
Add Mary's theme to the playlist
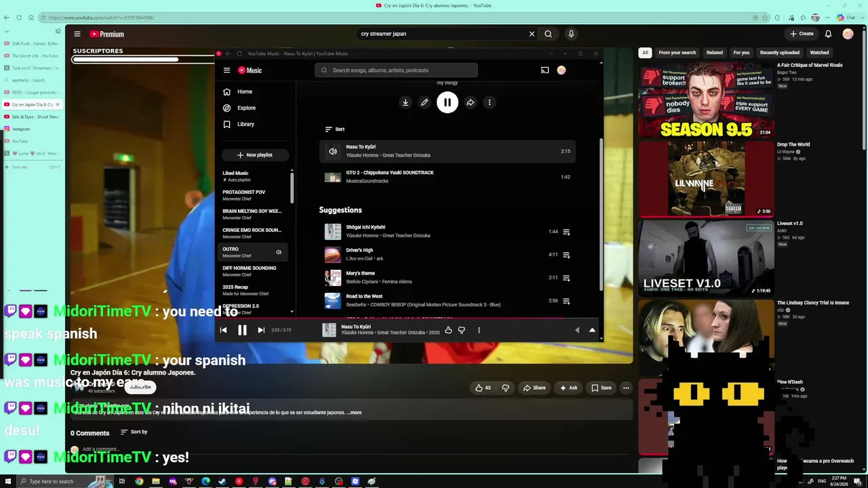point(566,278)
